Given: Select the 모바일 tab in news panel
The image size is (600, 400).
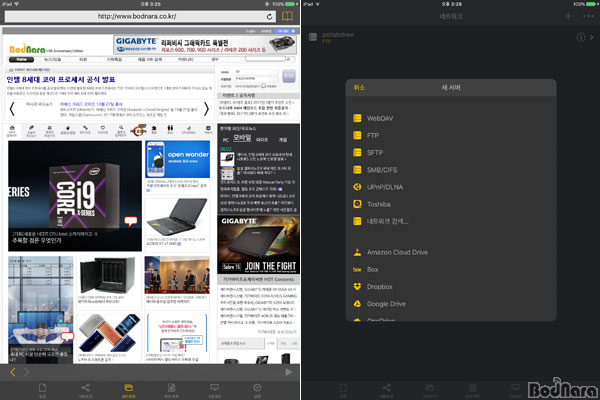Looking at the screenshot, I should click(242, 138).
